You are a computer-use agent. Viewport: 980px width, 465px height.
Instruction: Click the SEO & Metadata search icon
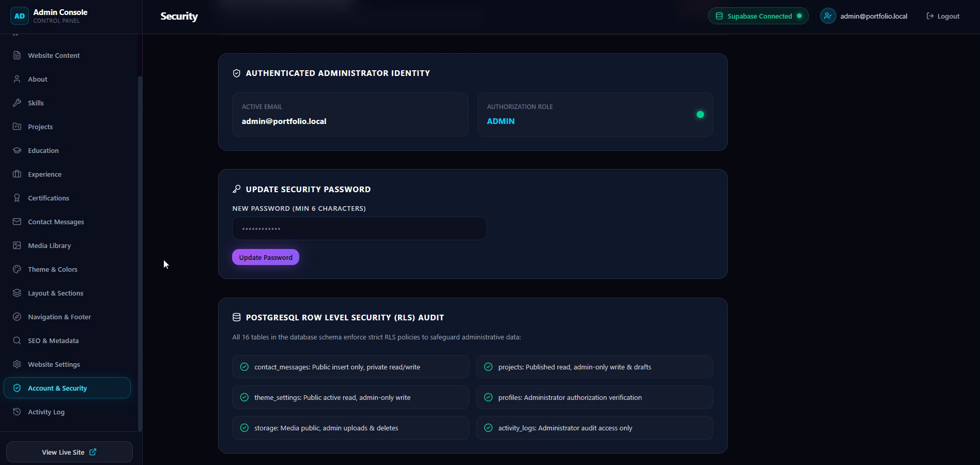pyautogui.click(x=17, y=340)
